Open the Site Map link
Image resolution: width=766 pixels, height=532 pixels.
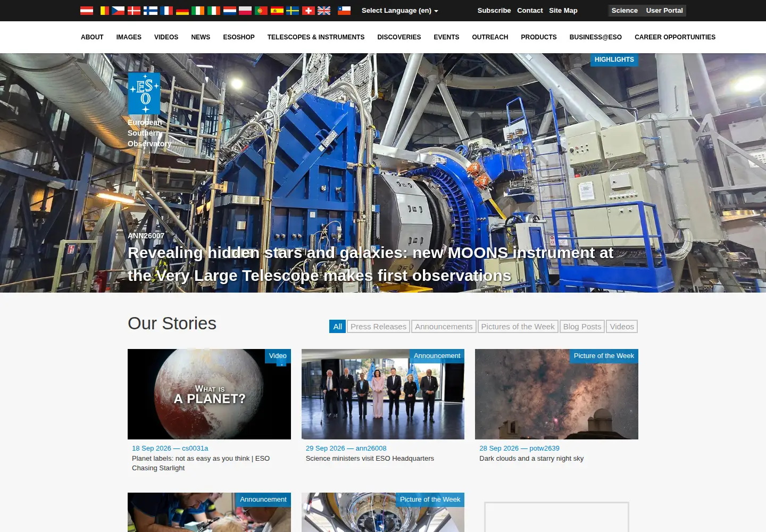(x=563, y=11)
